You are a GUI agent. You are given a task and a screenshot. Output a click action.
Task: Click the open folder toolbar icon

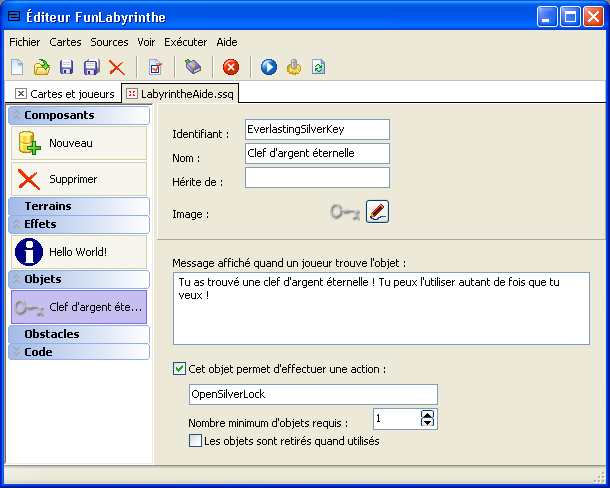click(42, 67)
